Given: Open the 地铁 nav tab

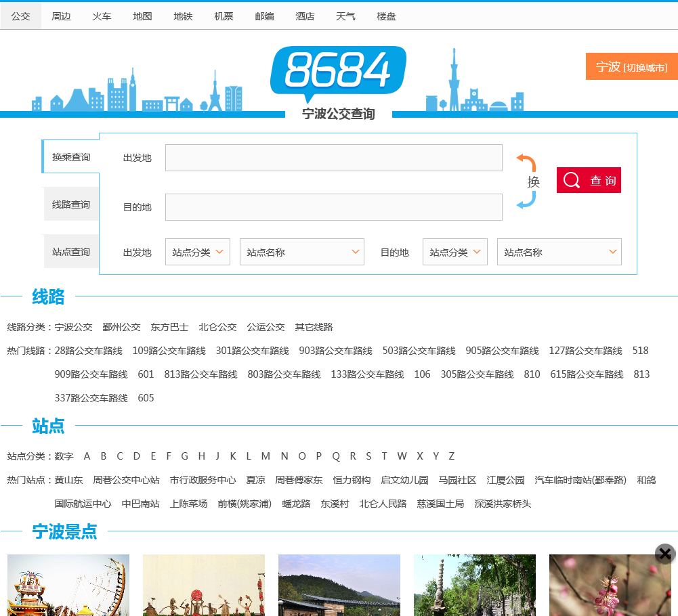Looking at the screenshot, I should pyautogui.click(x=183, y=16).
